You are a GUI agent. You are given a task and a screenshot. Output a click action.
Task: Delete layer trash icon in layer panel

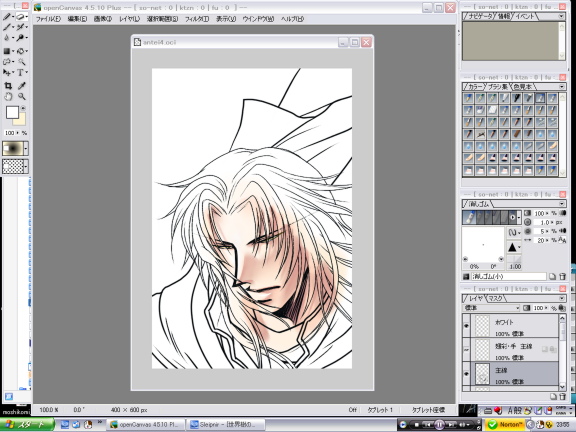coord(562,396)
